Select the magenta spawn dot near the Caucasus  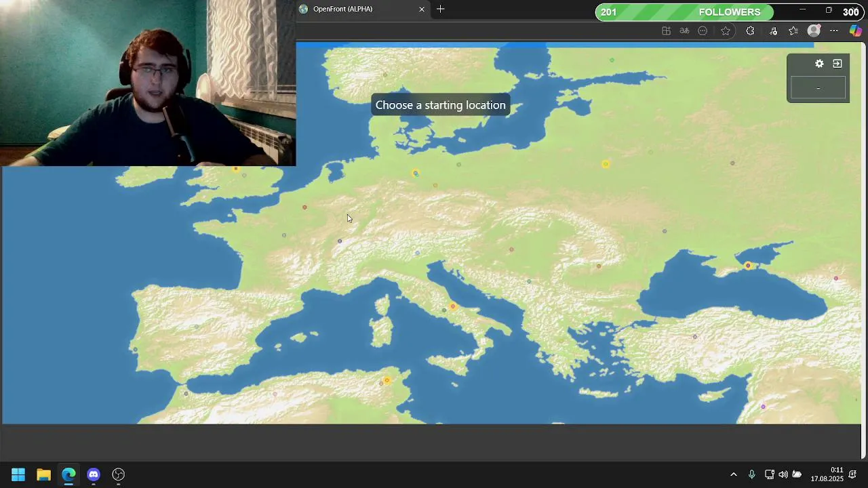(836, 279)
